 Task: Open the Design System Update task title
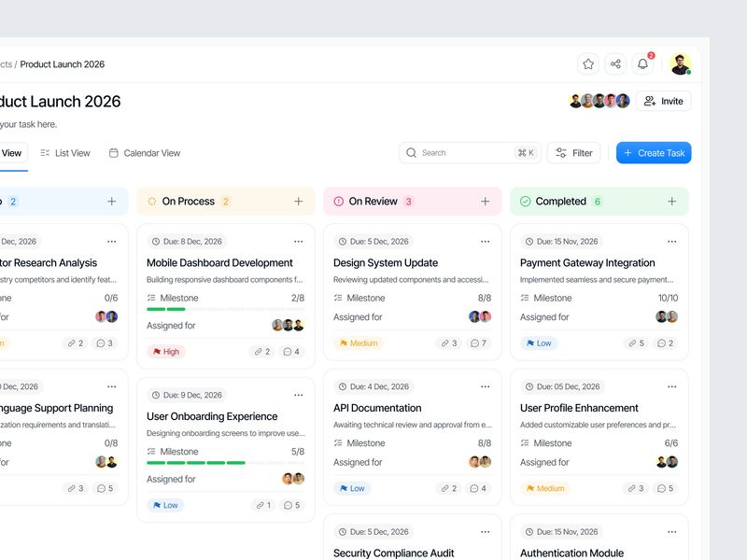click(x=386, y=263)
